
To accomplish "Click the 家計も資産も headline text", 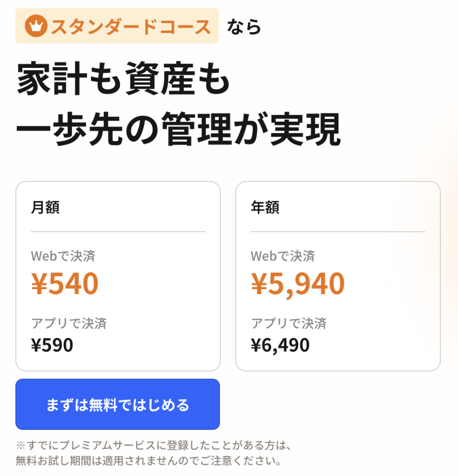I will click(x=124, y=81).
